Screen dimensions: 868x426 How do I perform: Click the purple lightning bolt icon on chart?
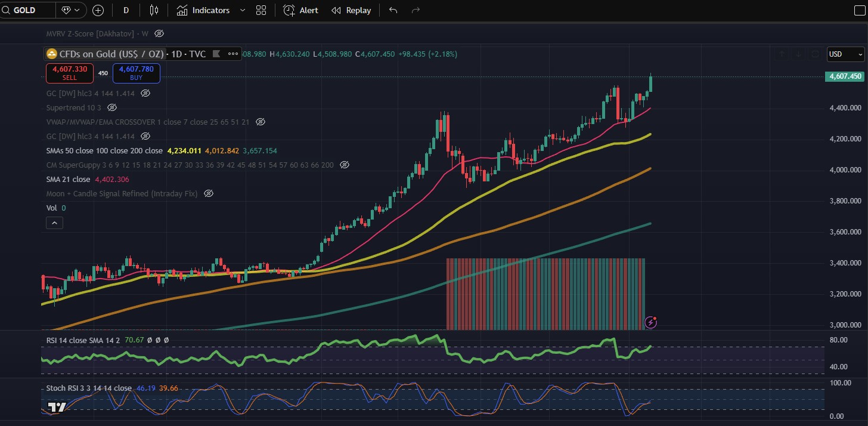(651, 323)
